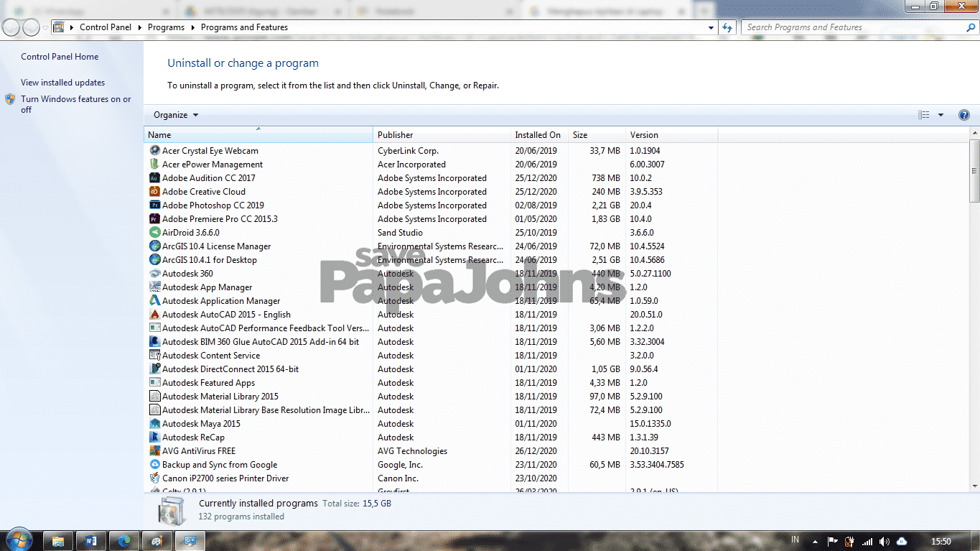Select the Autodesk AutoCAD 2015 icon

pos(154,315)
